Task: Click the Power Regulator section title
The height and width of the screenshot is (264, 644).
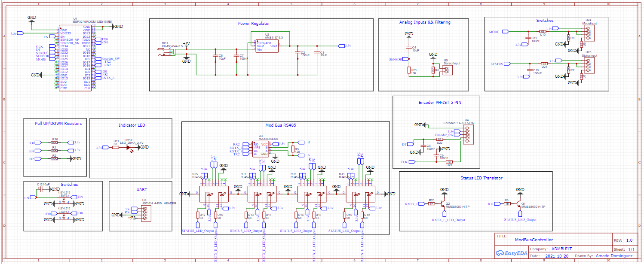Action: 254,24
